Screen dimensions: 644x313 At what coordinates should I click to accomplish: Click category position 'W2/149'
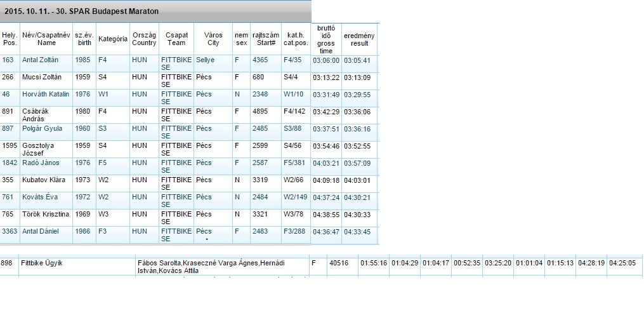point(295,197)
